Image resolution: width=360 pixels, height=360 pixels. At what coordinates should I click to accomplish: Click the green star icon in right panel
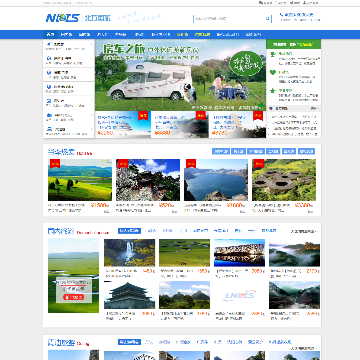273,90
